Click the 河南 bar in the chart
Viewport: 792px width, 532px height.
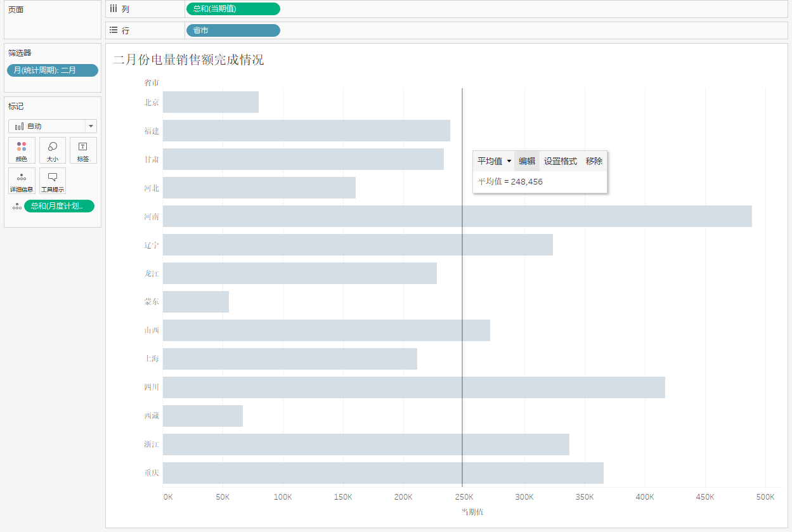tap(457, 216)
